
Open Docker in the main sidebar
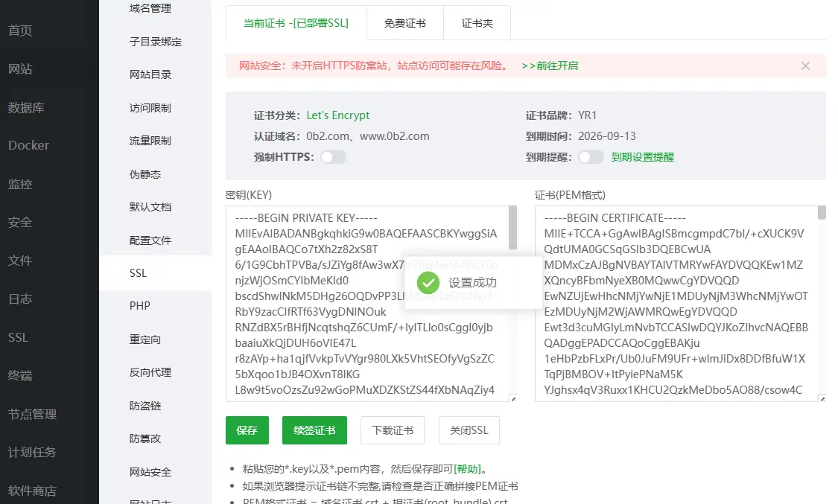click(x=28, y=145)
